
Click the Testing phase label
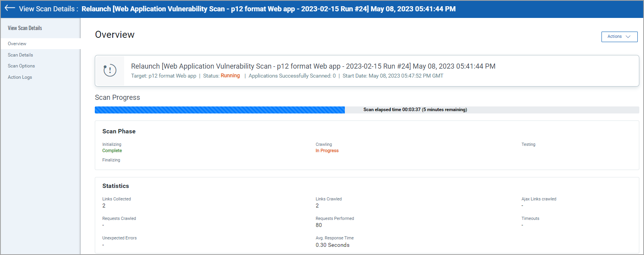[529, 144]
